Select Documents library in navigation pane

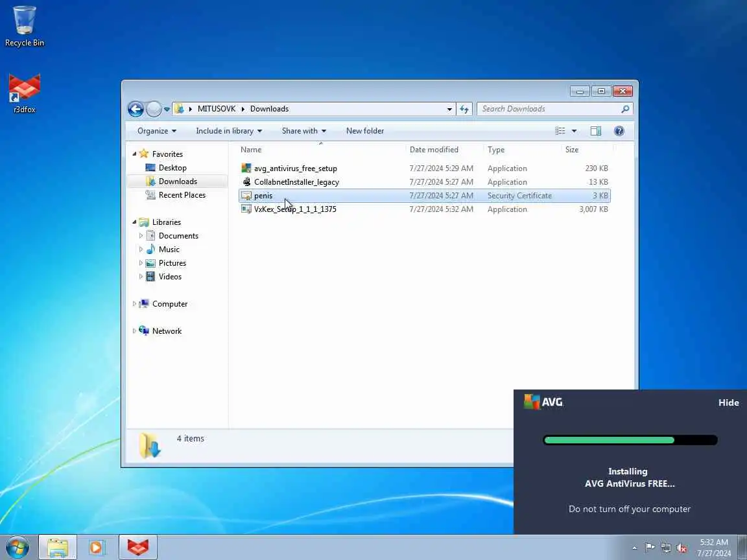click(x=178, y=236)
